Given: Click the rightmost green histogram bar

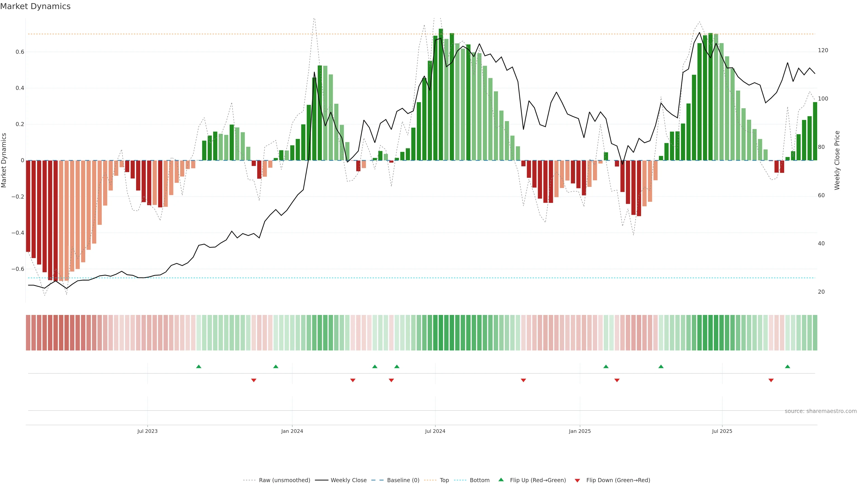Looking at the screenshot, I should pyautogui.click(x=815, y=131).
